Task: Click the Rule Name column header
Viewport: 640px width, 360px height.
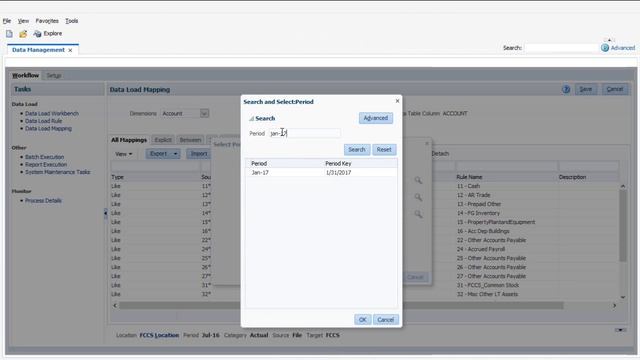Action: click(x=469, y=177)
